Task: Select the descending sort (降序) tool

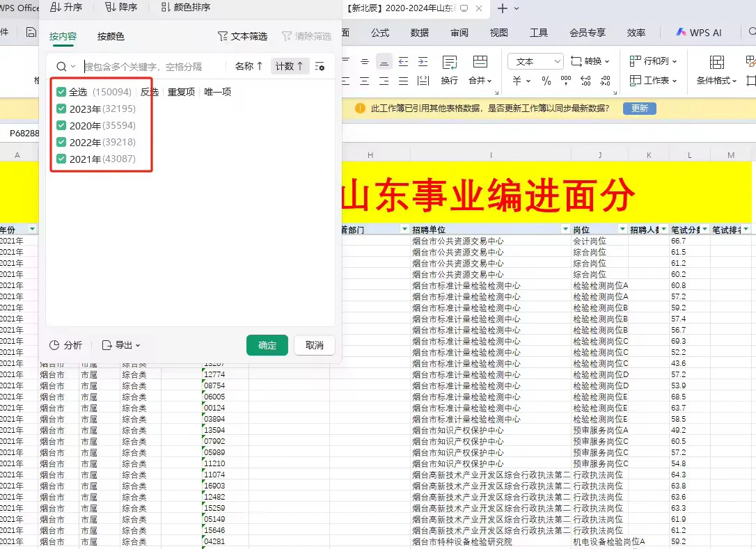Action: (120, 8)
